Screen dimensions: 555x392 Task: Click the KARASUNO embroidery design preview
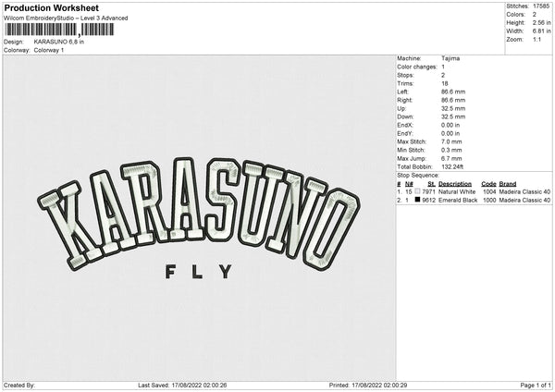click(199, 214)
